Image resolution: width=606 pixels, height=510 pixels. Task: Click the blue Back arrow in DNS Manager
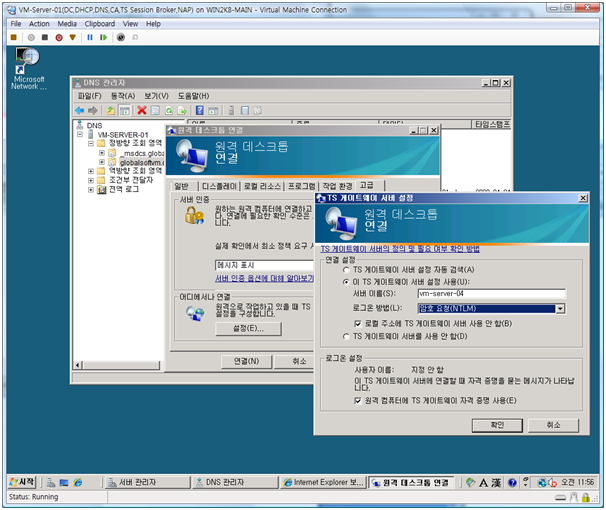pyautogui.click(x=80, y=111)
